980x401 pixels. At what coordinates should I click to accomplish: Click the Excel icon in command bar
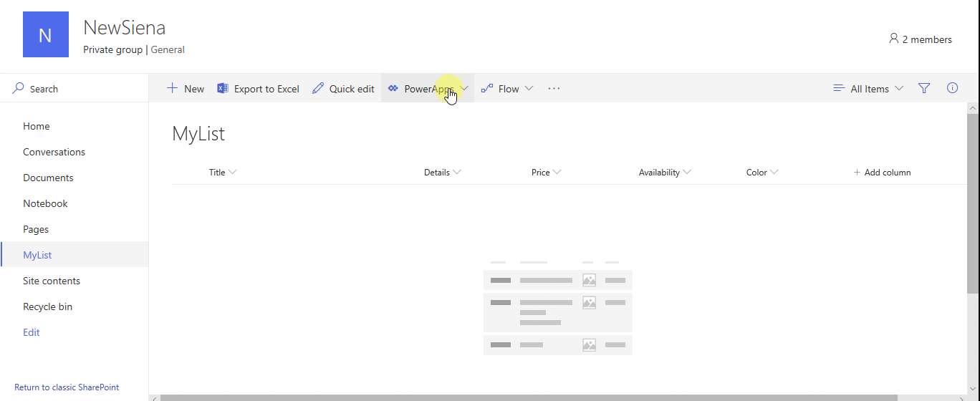[223, 88]
